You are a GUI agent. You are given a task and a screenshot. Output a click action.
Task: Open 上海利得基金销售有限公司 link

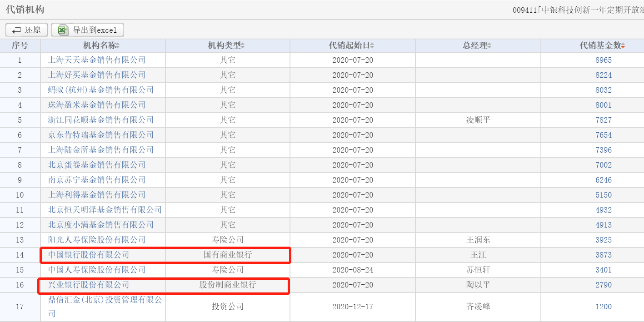(x=97, y=195)
